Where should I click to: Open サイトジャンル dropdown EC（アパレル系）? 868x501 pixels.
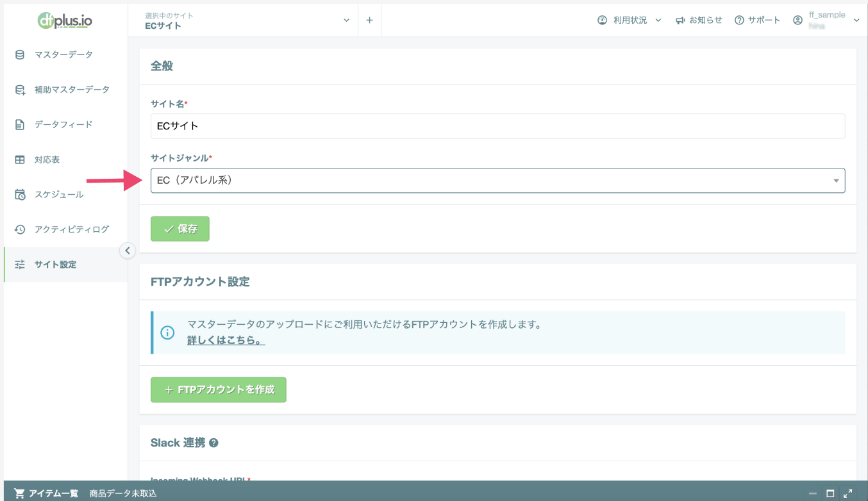pyautogui.click(x=497, y=181)
